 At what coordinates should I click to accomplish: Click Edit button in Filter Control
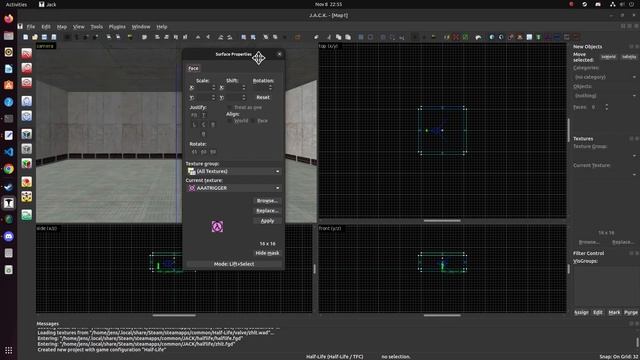click(x=598, y=312)
